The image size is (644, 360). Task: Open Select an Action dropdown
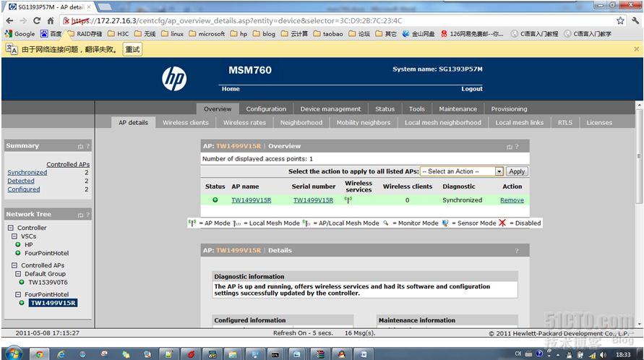pos(462,171)
